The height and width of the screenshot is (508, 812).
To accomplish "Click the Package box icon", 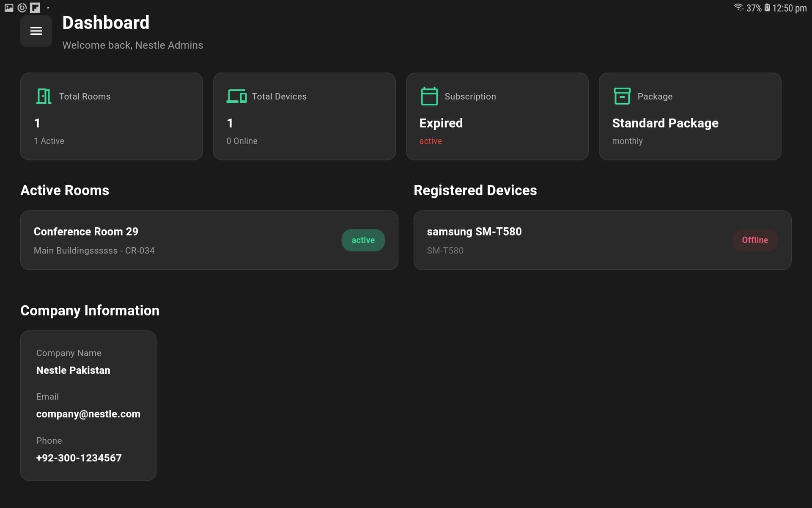I will 622,96.
